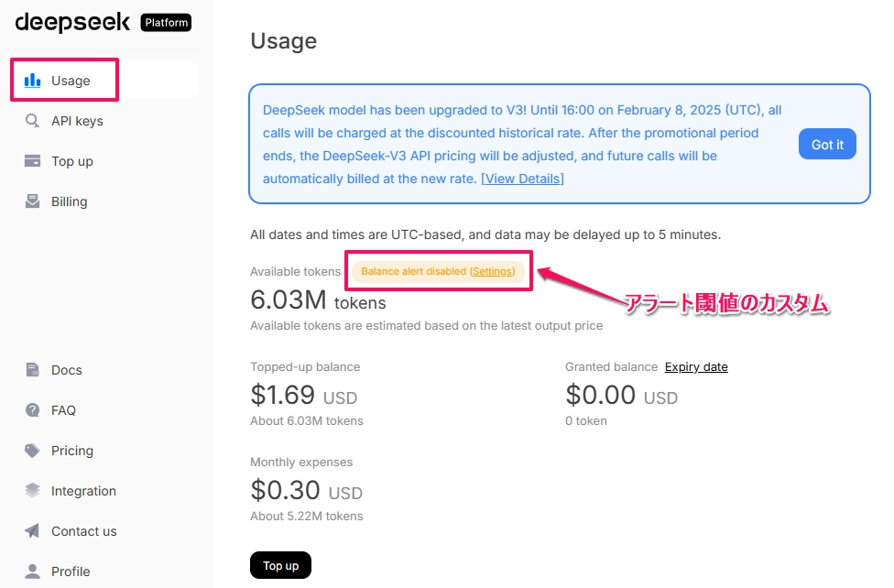Click the Platform badge
Screen dimensions: 894x588
point(166,22)
